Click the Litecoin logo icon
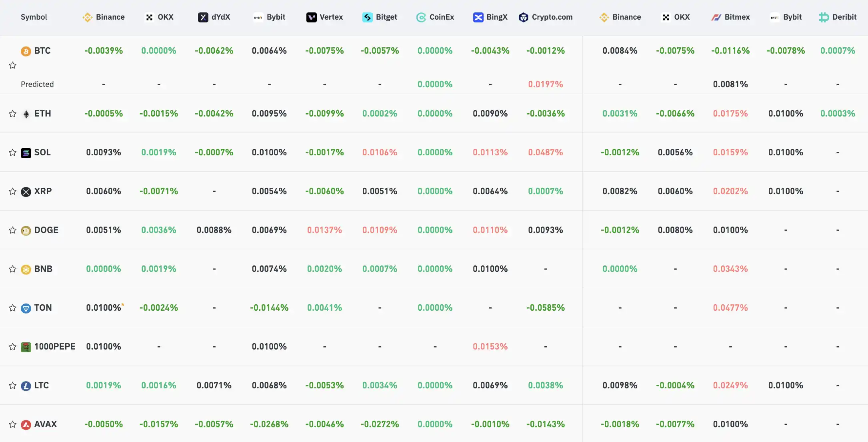This screenshot has height=442, width=868. point(26,386)
